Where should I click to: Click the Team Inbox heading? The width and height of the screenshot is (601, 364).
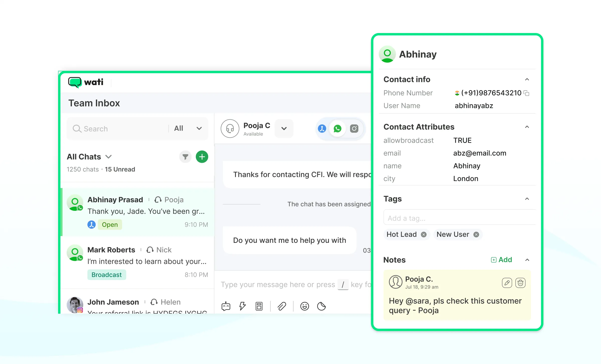(94, 103)
